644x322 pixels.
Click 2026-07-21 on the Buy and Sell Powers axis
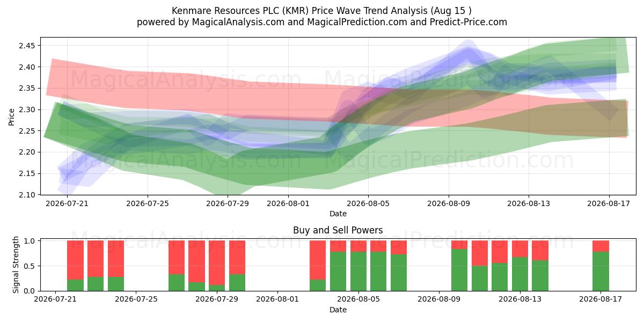pos(55,299)
